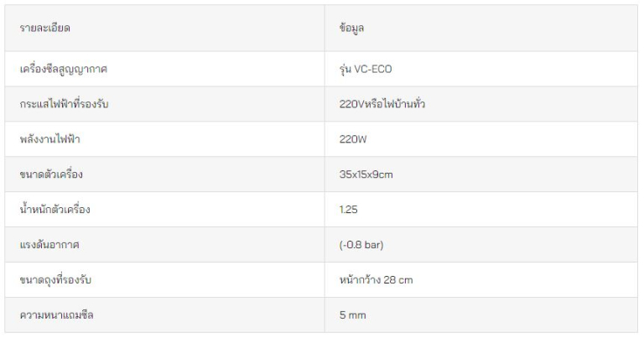Click the (-0.8 bar) pressure value
The image size is (644, 338).
click(361, 245)
